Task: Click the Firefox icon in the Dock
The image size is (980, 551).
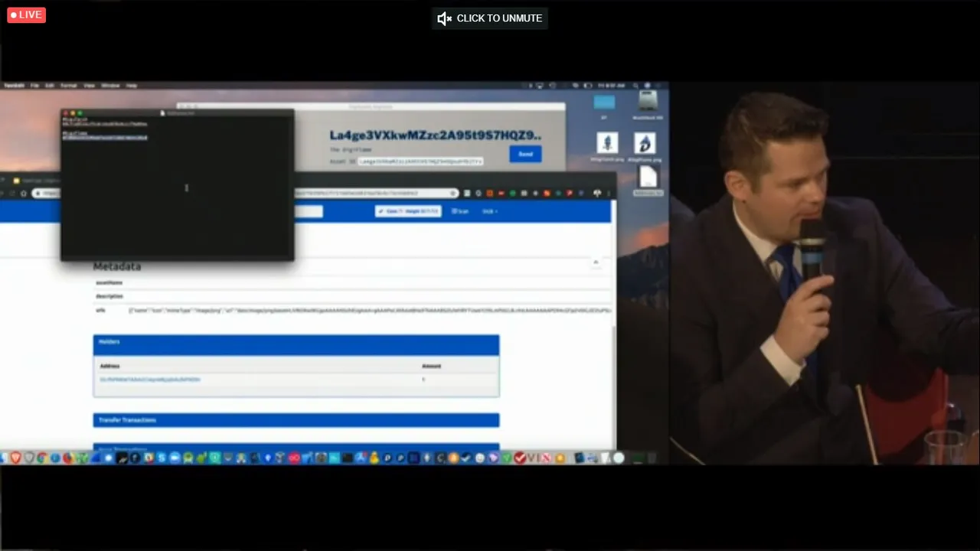Action: point(68,458)
